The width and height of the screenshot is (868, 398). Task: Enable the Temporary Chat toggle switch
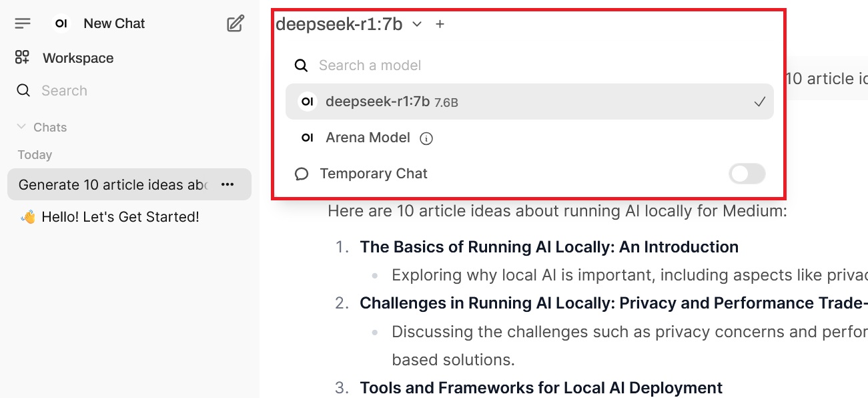click(x=747, y=174)
